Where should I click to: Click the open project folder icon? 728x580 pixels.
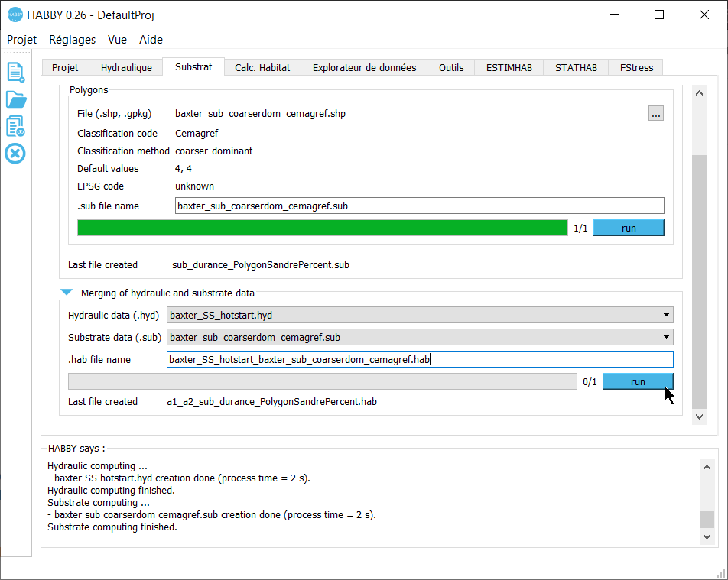pos(15,99)
